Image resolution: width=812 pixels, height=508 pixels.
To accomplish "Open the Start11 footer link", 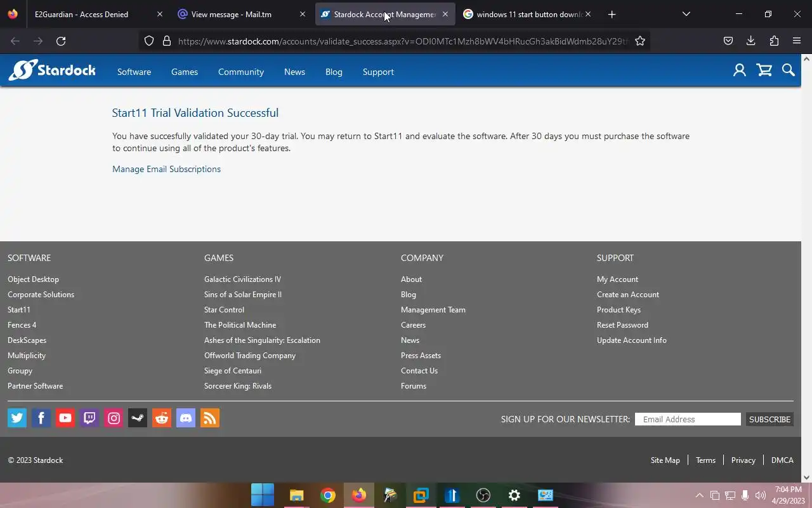I will pyautogui.click(x=19, y=310).
